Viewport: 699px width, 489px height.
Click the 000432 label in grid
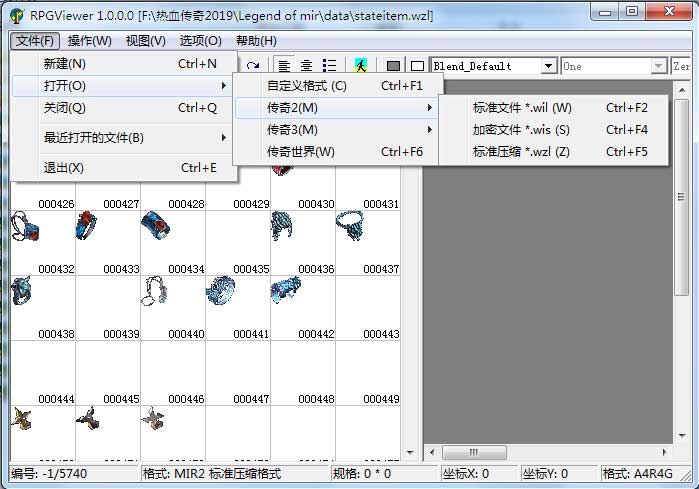pyautogui.click(x=56, y=269)
